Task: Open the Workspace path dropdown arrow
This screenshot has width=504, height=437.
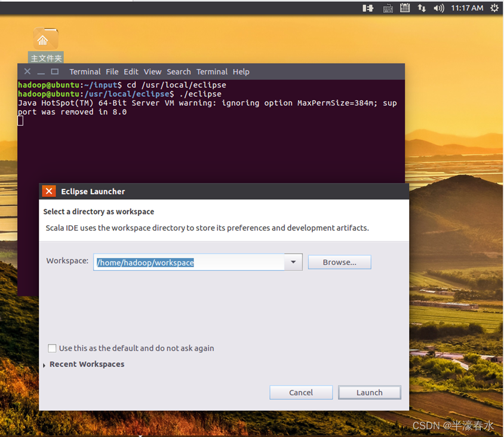Action: [x=293, y=262]
